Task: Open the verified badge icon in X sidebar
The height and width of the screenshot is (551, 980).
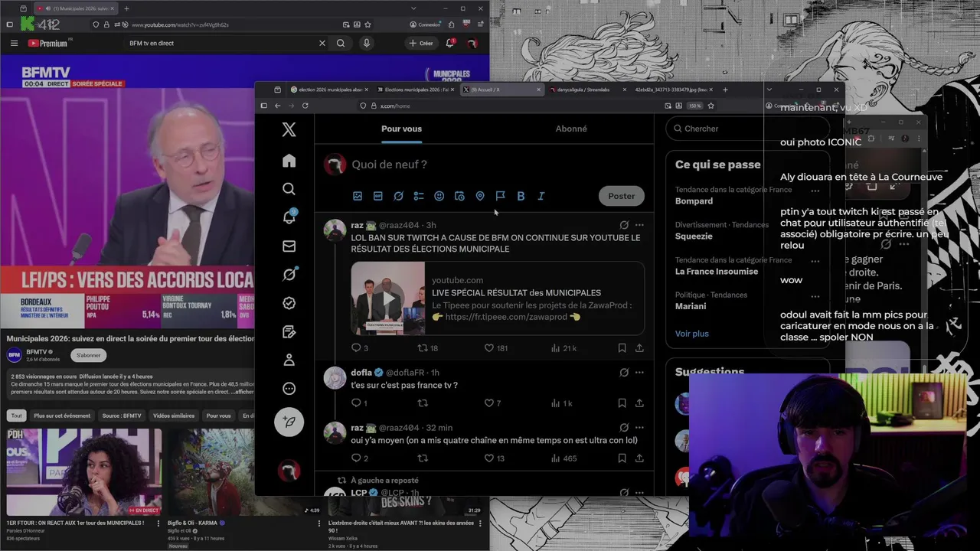Action: 289,303
